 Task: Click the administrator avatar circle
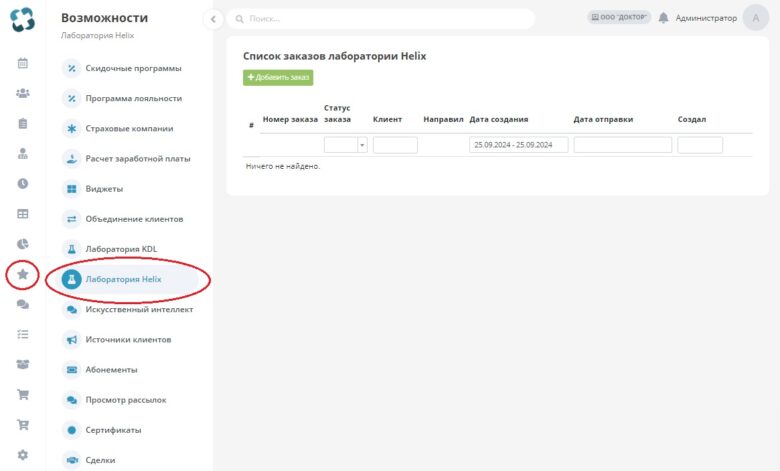click(x=756, y=18)
